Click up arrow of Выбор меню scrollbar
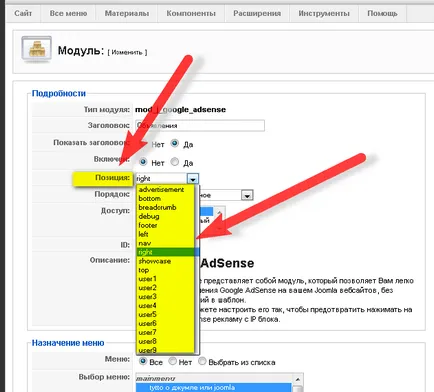Screen dimensions: 434x392 coord(298,379)
